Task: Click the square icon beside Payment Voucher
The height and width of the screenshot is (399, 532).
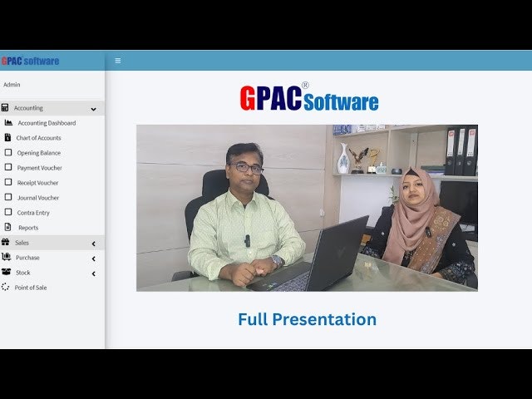Action: 8,167
